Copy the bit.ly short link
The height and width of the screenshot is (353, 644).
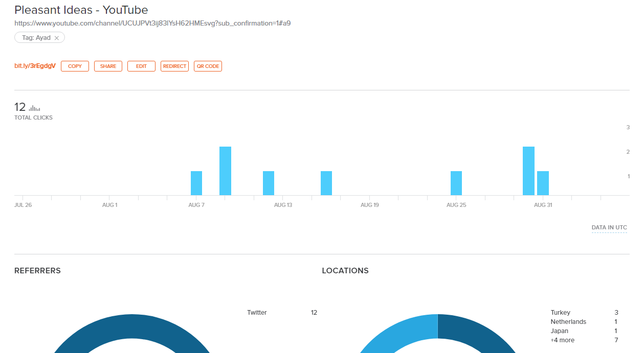(75, 66)
